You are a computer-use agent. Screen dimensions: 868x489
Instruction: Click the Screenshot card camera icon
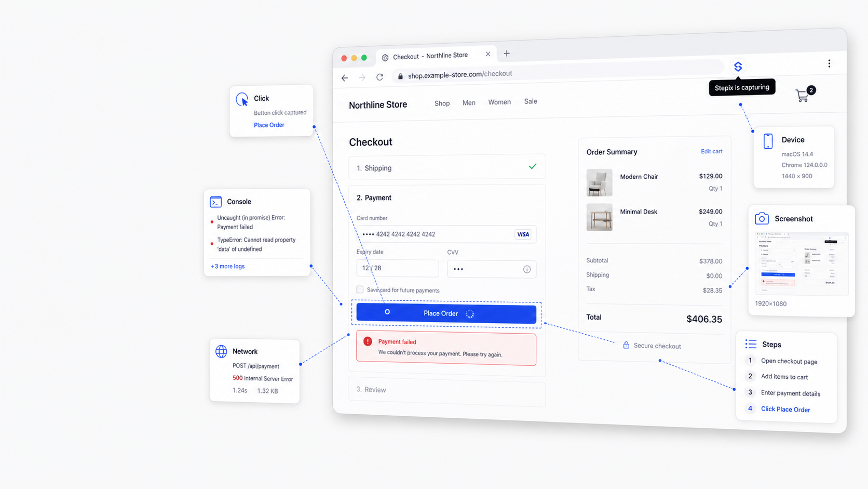(x=762, y=219)
